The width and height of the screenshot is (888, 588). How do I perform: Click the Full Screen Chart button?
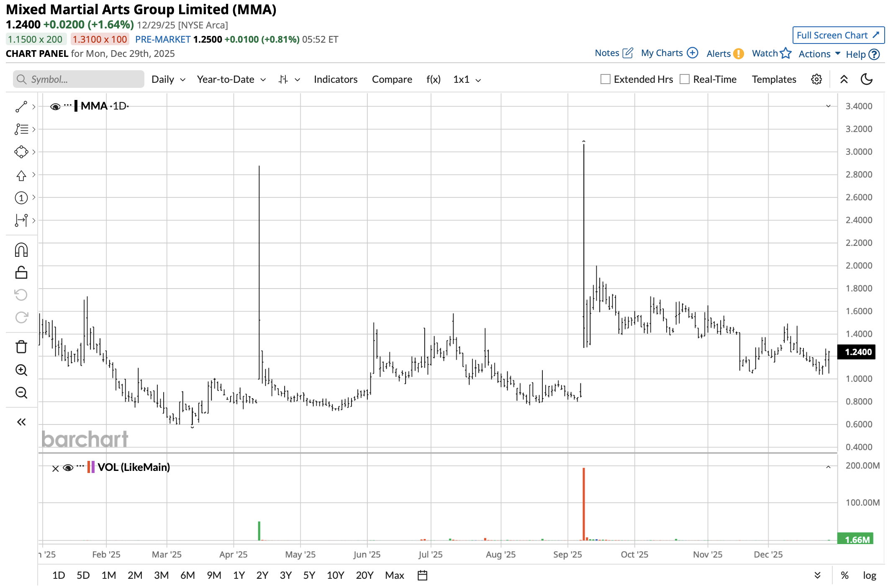click(838, 35)
